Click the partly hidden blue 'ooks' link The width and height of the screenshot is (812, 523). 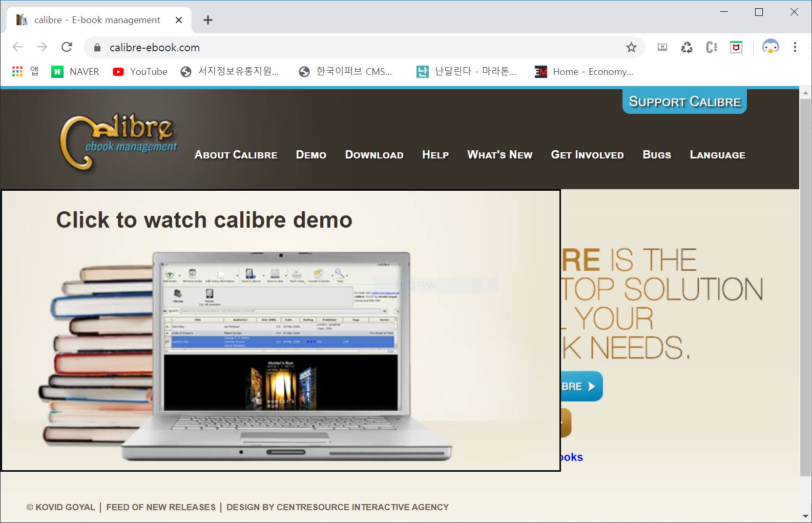[572, 457]
